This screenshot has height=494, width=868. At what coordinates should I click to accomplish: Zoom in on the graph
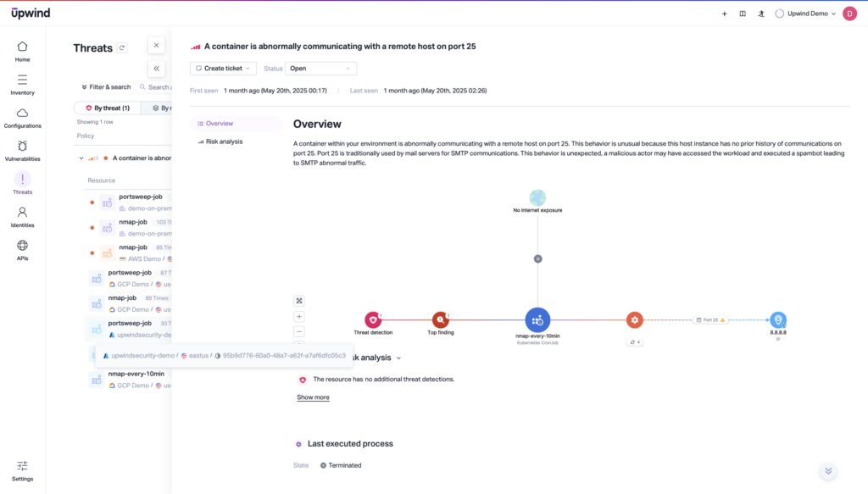(299, 316)
